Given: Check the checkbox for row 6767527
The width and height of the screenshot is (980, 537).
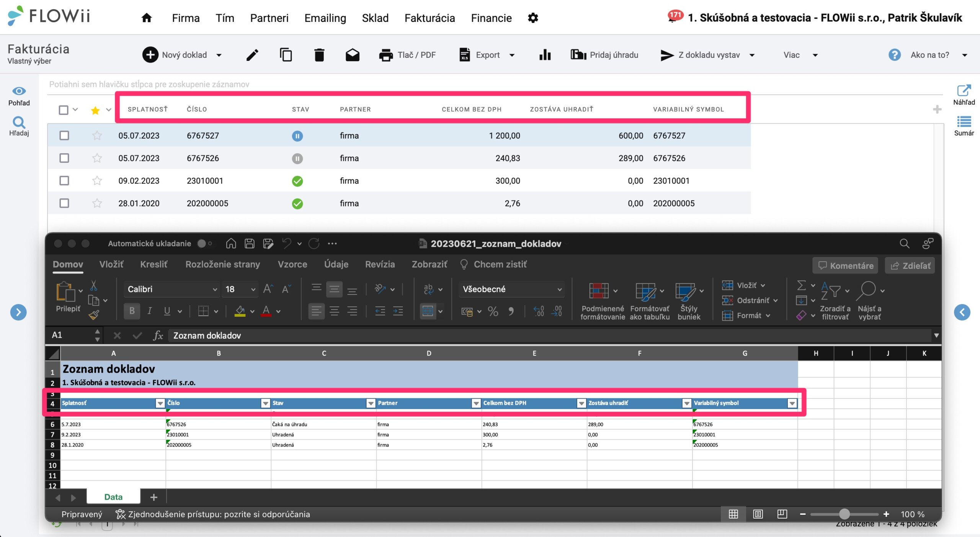Looking at the screenshot, I should click(x=64, y=136).
